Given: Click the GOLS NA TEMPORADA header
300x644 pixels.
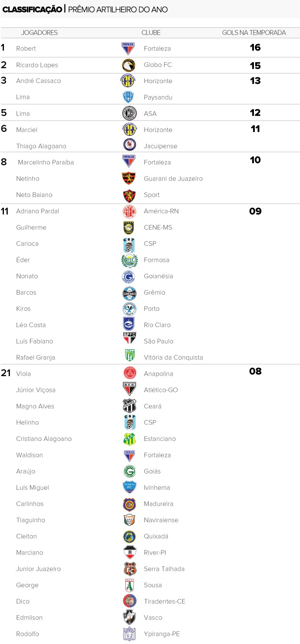Looking at the screenshot, I should point(254,33).
